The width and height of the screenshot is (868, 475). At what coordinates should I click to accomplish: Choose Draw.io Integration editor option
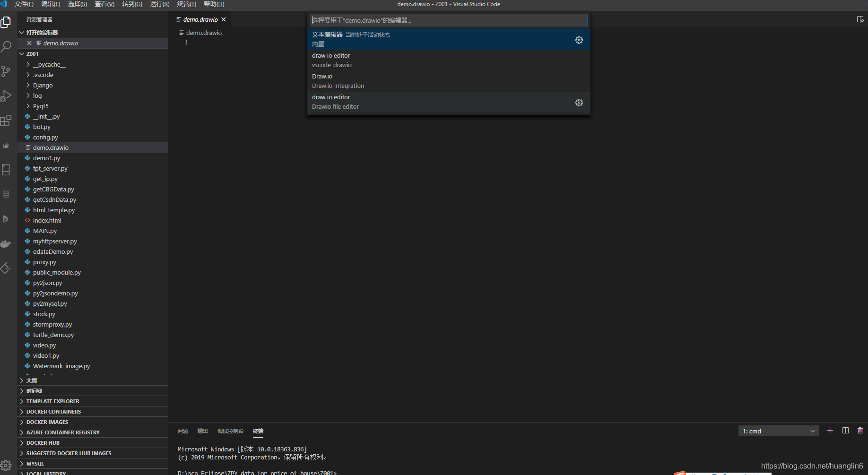click(448, 81)
